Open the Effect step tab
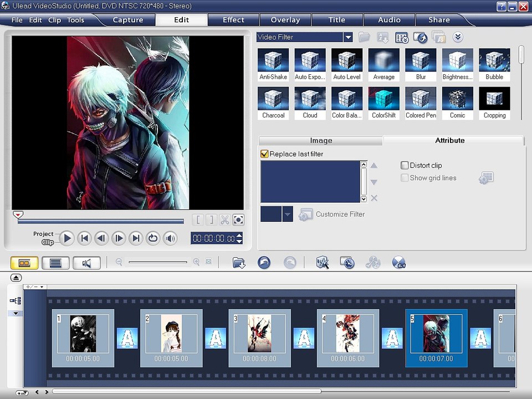 233,20
